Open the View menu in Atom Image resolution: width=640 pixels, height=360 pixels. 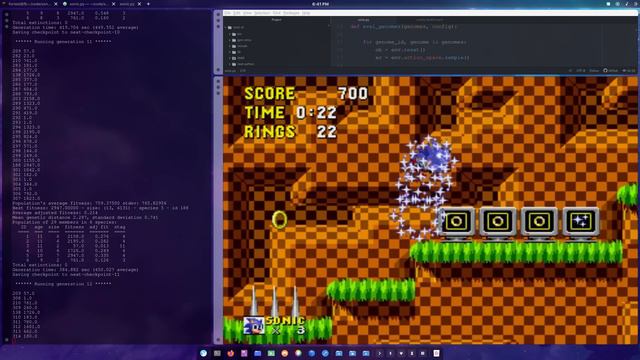(x=247, y=13)
